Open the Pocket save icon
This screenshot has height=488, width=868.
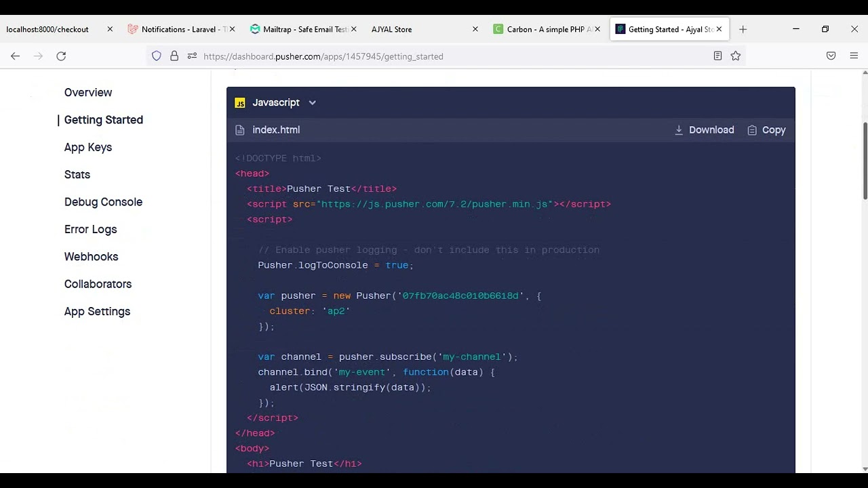(831, 56)
